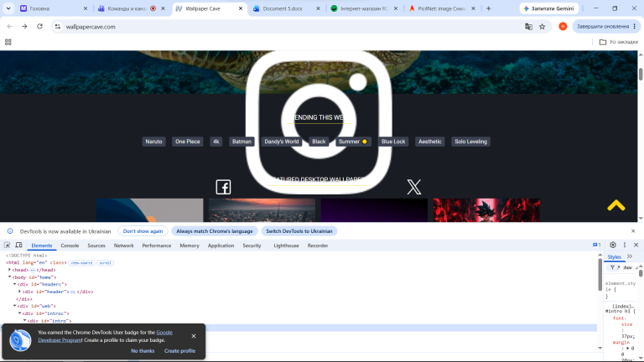Screen dimensions: 644x362
Task: Click the info icon in the language infobar
Action: coord(10,231)
